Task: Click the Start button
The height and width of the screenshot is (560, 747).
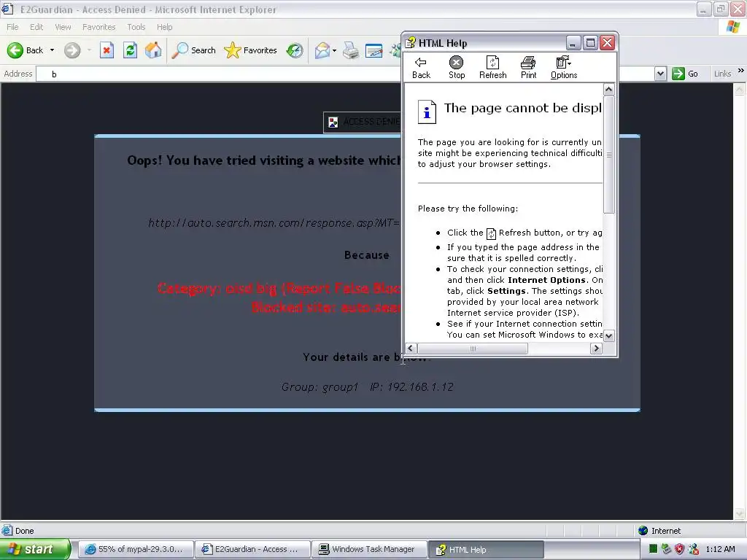Action: click(x=35, y=549)
